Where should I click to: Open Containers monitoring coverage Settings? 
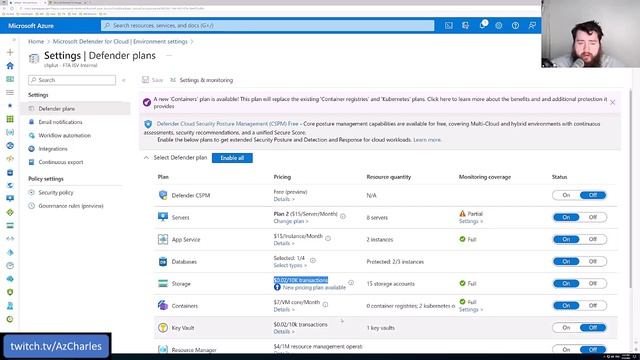[x=471, y=309]
